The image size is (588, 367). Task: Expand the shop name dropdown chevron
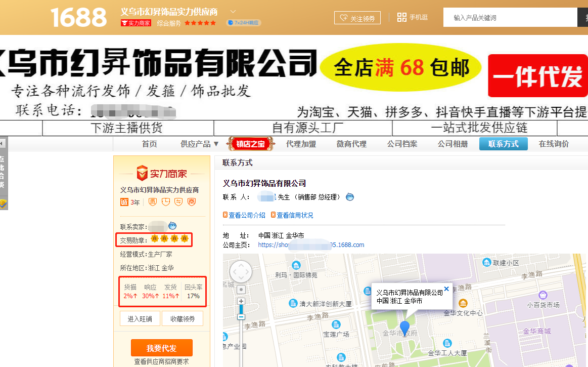[233, 11]
